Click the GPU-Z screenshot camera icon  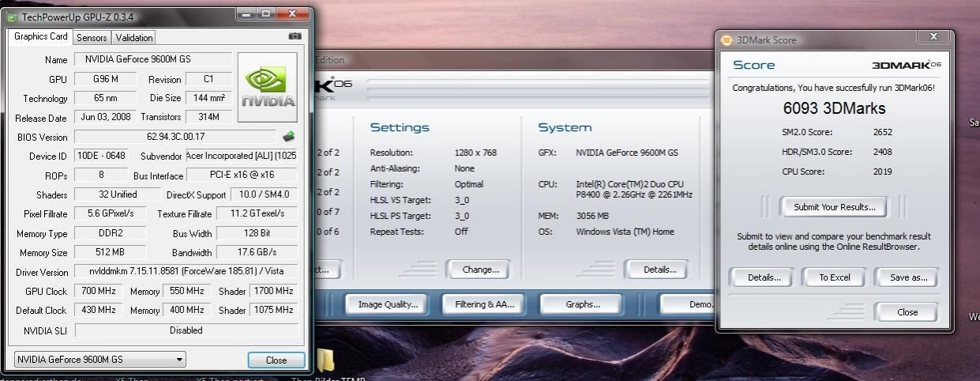pos(295,36)
